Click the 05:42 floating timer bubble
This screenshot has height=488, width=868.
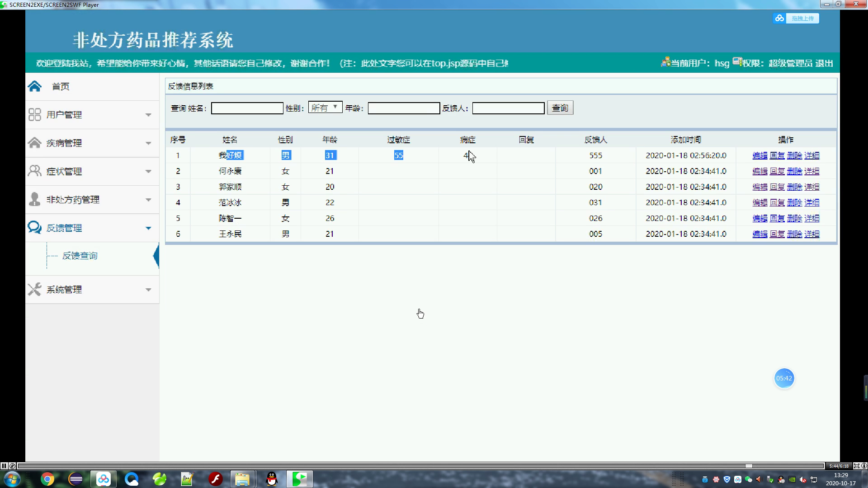coord(784,378)
